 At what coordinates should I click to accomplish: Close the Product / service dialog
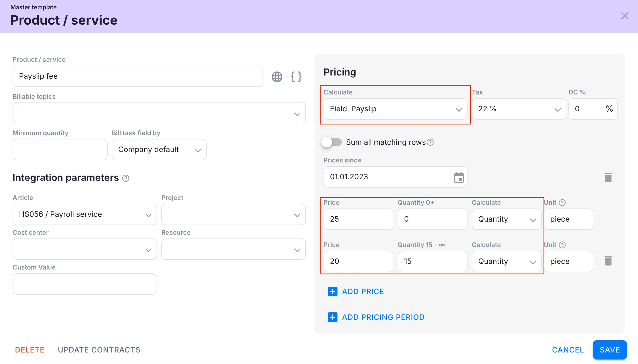(625, 16)
